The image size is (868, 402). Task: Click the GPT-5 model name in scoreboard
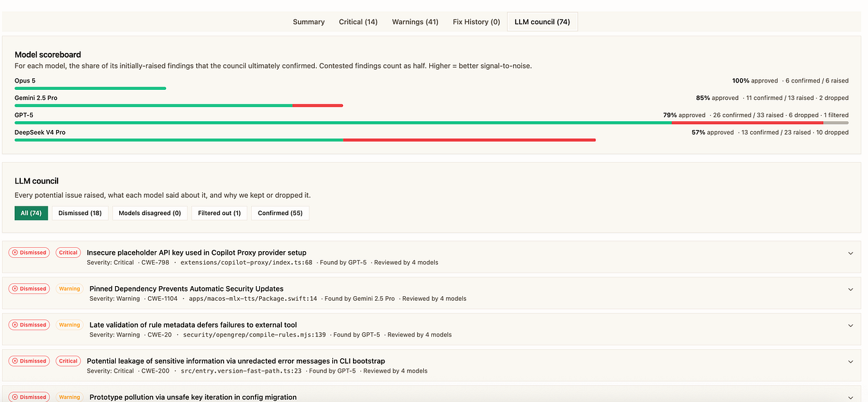24,115
